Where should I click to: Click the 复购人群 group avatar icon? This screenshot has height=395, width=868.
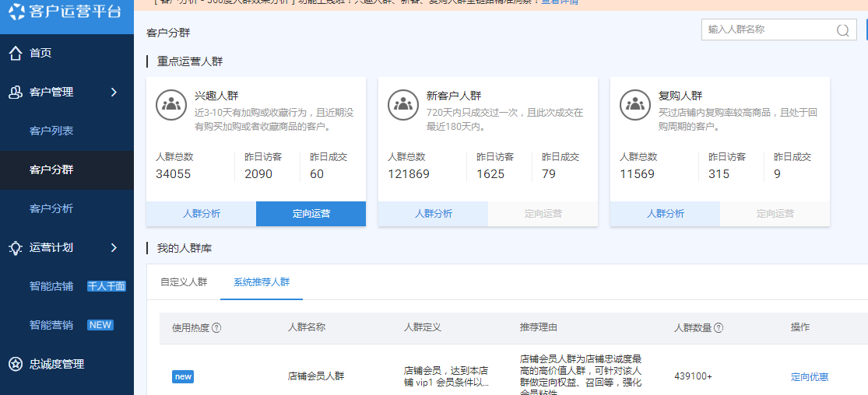[635, 105]
